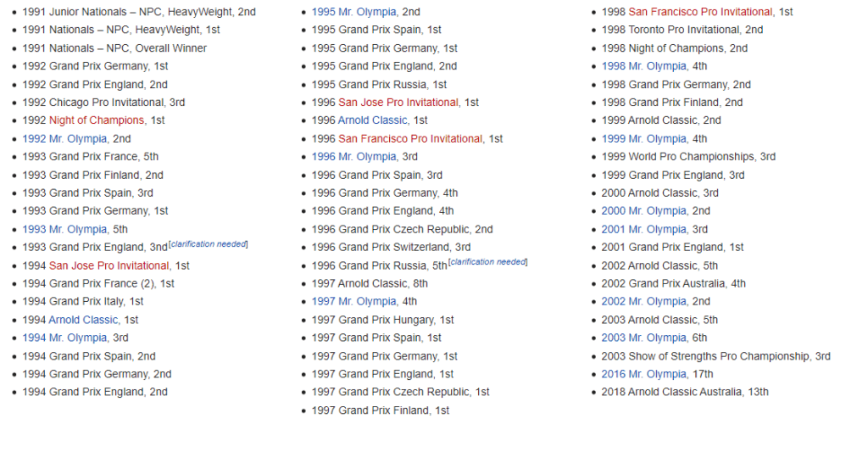This screenshot has width=868, height=469.
Task: Open the 1994 Arnold Classic link
Action: (x=84, y=320)
